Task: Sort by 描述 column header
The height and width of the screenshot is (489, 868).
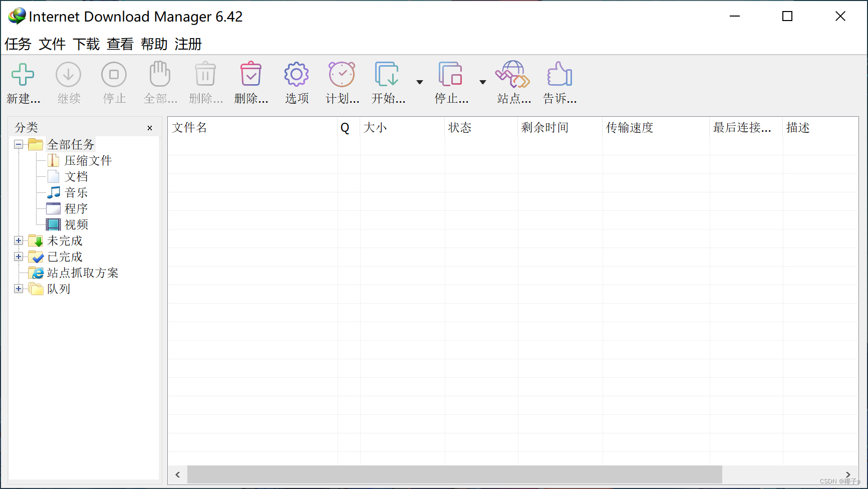Action: (x=820, y=128)
